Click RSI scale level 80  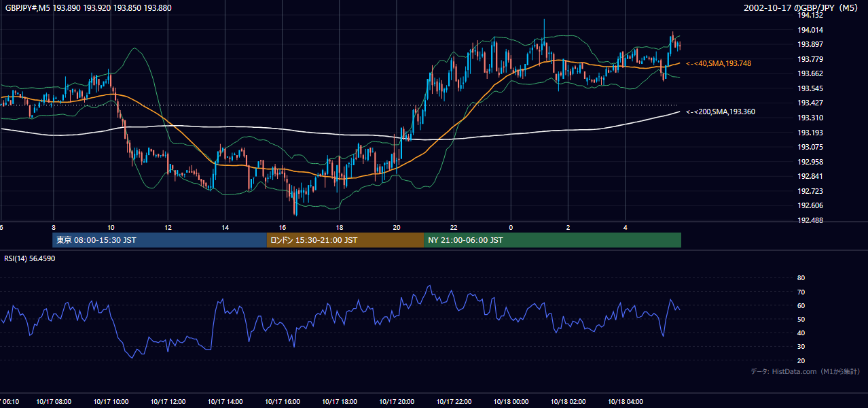[801, 278]
